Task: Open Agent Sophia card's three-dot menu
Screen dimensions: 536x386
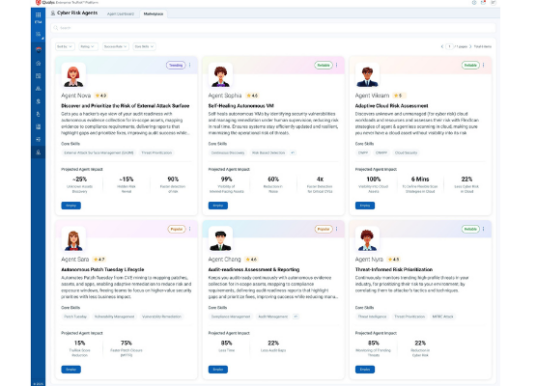Action: pyautogui.click(x=337, y=65)
